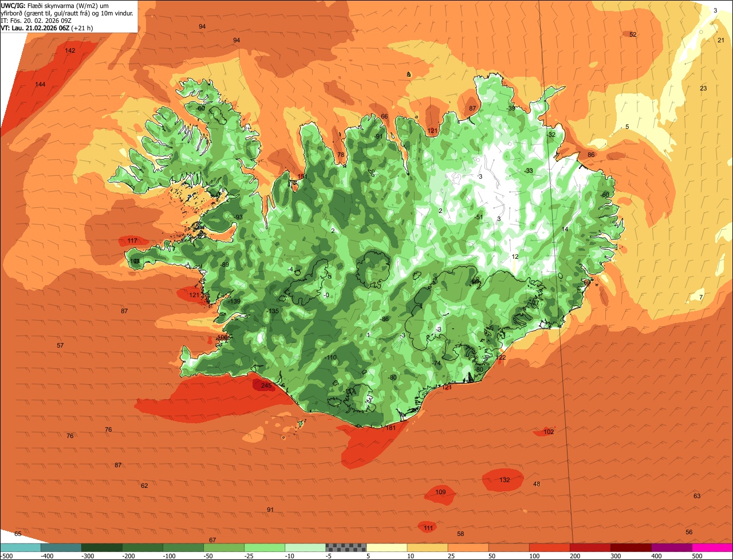Click the 181 value on the south coast
This screenshot has height=560, width=733.
pos(391,428)
